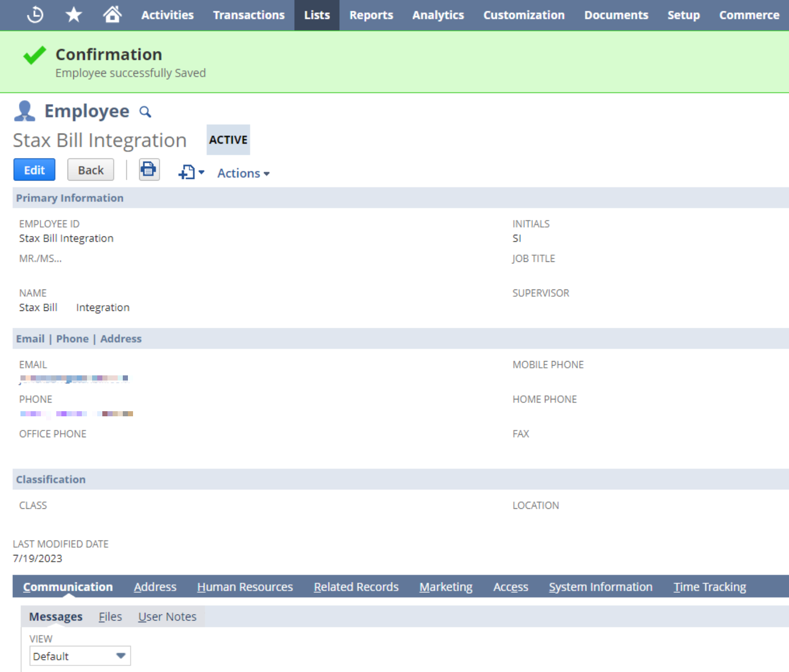Click the blurred phone number value
The image size is (789, 672).
coord(77,413)
